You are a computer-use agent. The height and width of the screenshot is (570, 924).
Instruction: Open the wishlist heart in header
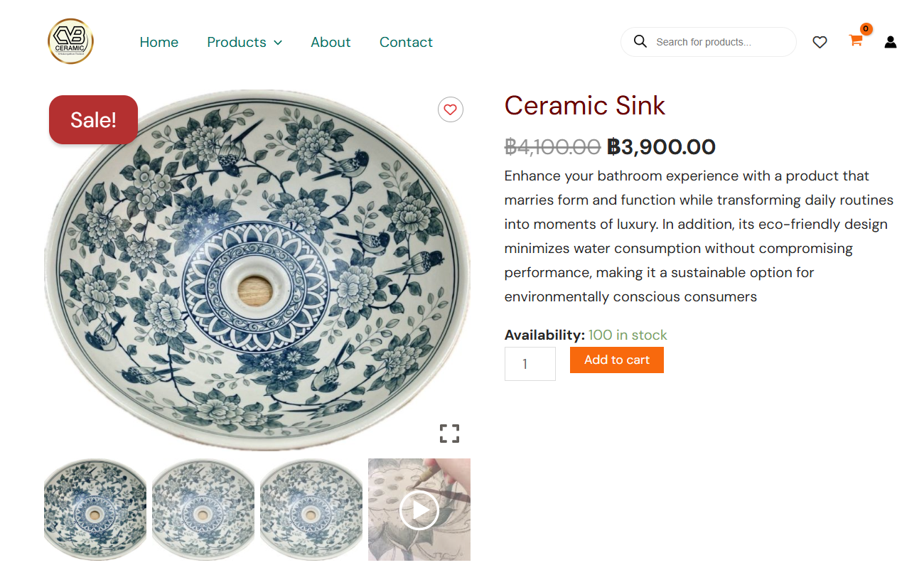coord(820,42)
